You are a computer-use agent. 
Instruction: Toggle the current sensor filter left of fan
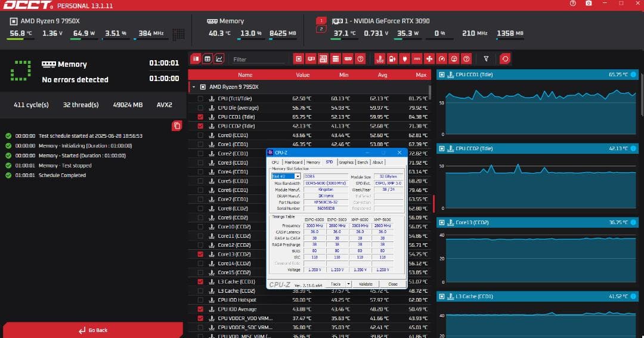coord(417,59)
